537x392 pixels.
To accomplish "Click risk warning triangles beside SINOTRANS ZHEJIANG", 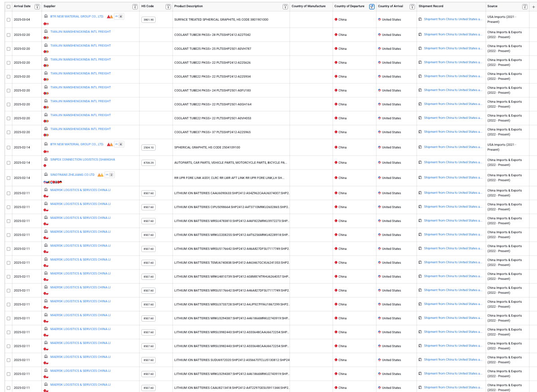I will point(100,175).
